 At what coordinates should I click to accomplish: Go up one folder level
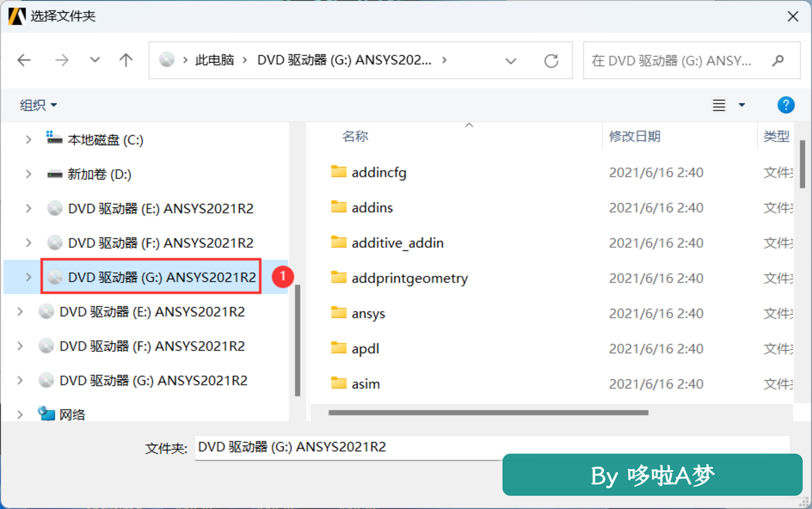[x=126, y=60]
